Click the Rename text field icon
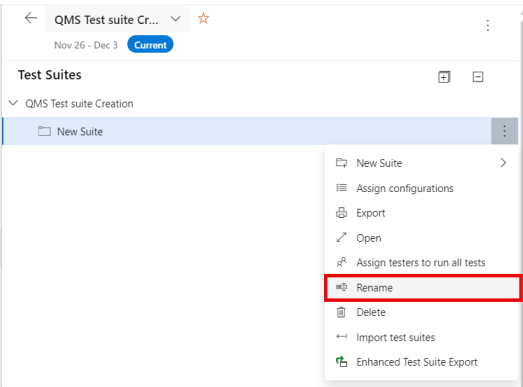Screen dimensions: 523x387 (341, 287)
